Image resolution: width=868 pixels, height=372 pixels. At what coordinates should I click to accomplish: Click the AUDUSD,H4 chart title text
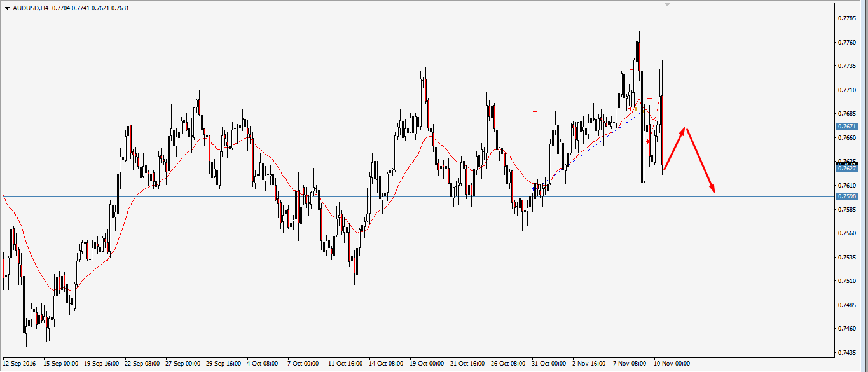(31, 8)
